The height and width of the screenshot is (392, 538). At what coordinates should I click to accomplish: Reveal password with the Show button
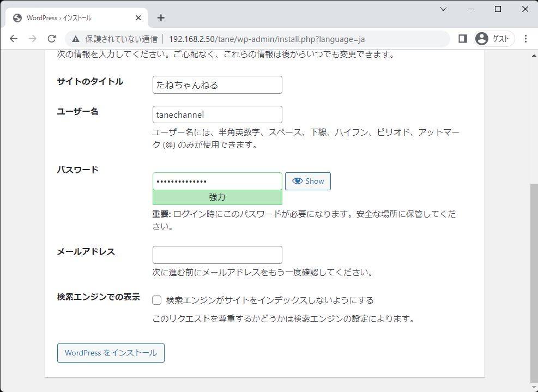(308, 181)
